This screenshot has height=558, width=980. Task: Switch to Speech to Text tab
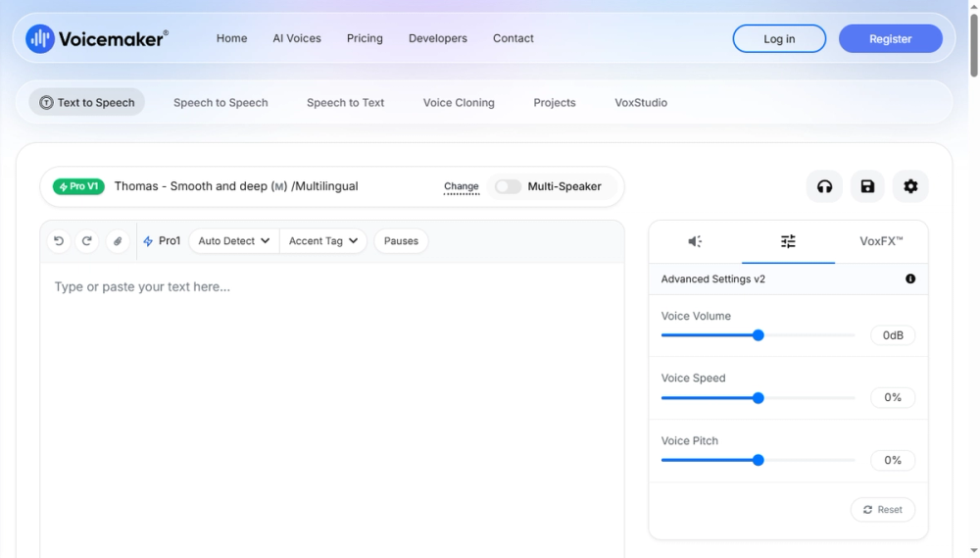(346, 103)
